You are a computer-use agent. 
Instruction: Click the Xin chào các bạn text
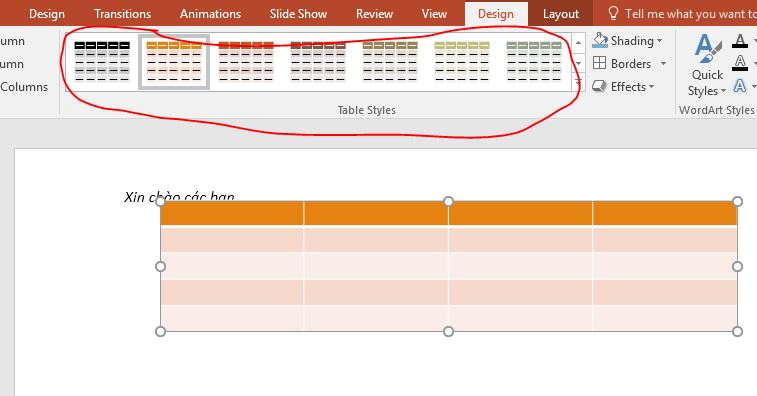179,197
